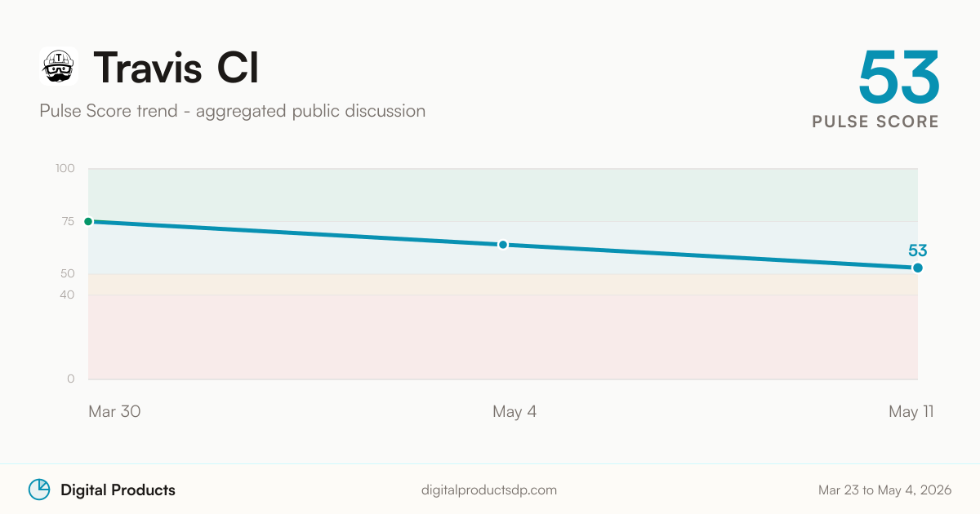The image size is (980, 514).
Task: Click the 53 label above the last point
Action: click(x=918, y=250)
